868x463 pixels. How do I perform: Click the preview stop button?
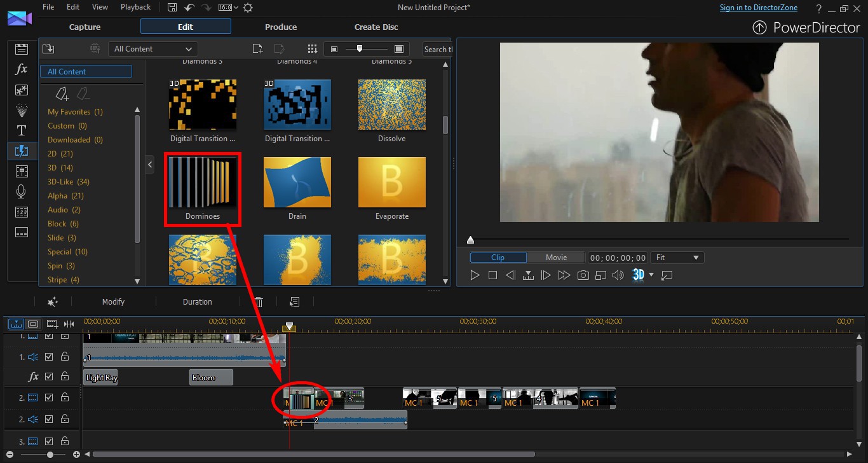492,275
